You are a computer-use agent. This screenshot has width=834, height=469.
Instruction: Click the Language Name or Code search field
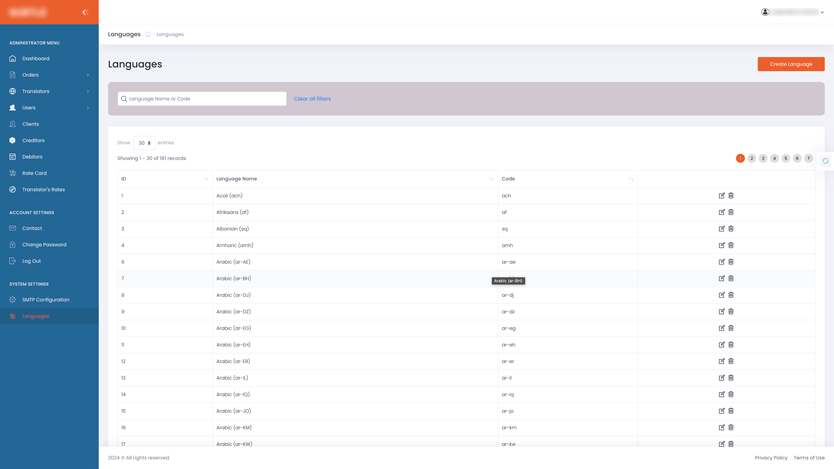point(205,99)
